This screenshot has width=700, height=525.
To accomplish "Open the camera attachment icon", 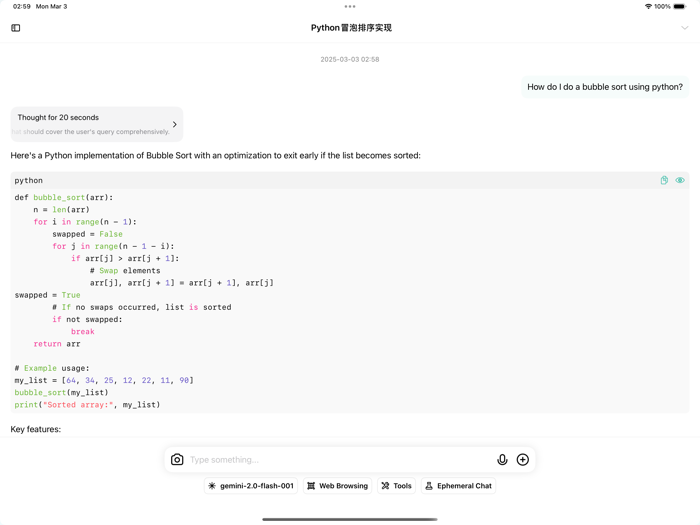I will coord(177,459).
